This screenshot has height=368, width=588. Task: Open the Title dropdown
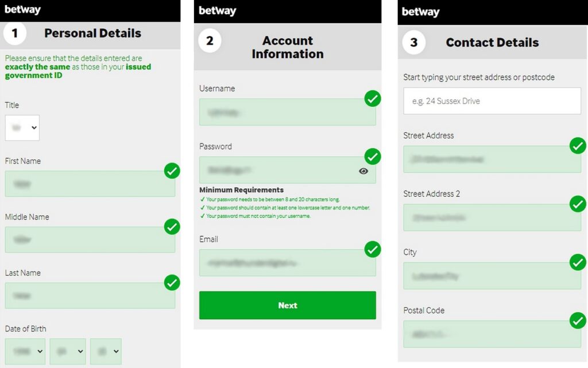click(22, 127)
